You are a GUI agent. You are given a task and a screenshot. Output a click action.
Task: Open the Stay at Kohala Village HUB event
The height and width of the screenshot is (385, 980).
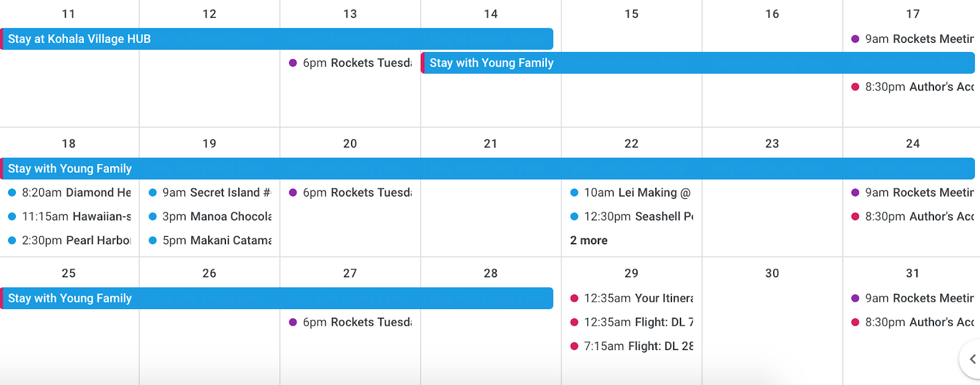coord(277,39)
